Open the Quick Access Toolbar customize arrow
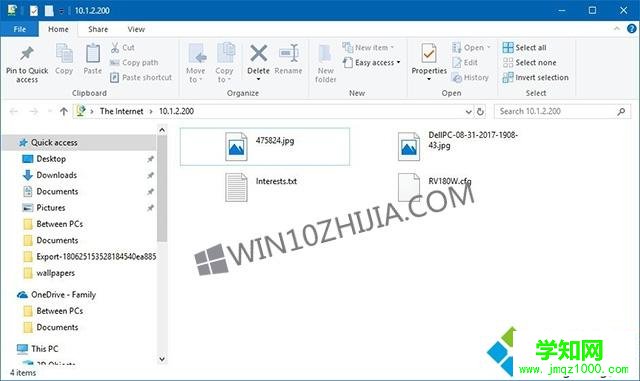This screenshot has height=381, width=640. 62,11
